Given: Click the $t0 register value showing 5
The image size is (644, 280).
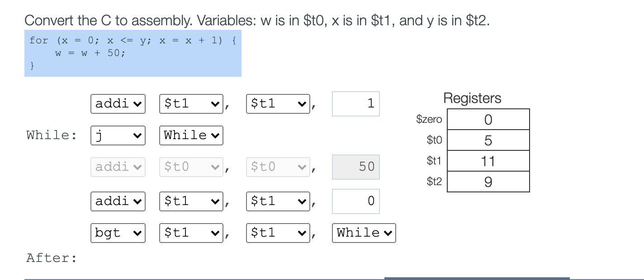Looking at the screenshot, I should [x=488, y=140].
